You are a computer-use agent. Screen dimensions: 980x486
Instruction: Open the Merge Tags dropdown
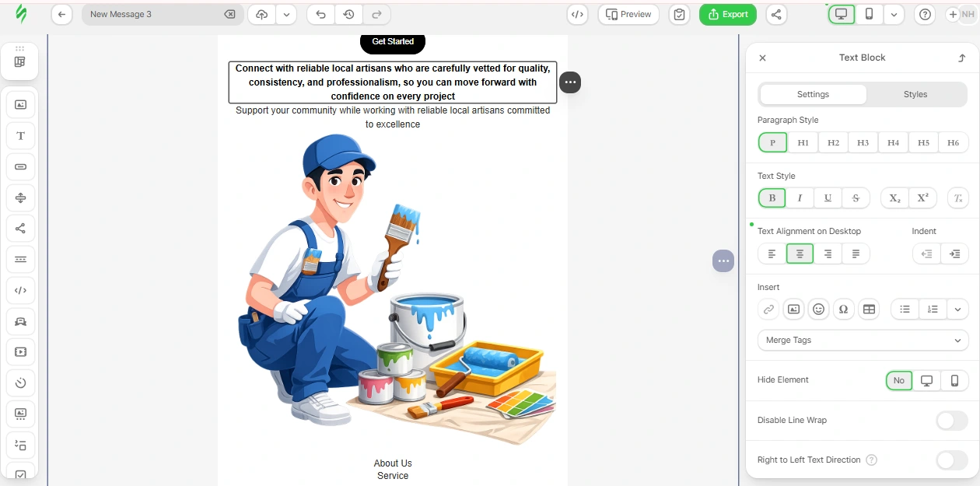[863, 341]
